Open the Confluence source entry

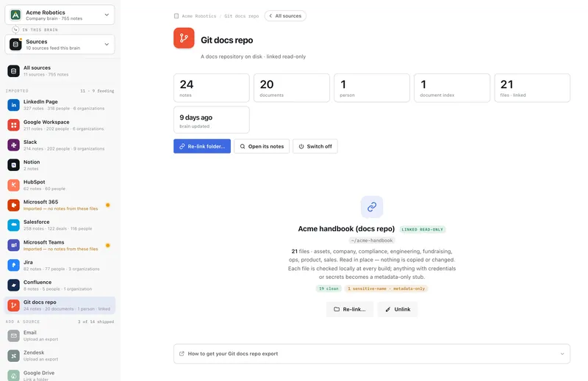click(60, 285)
